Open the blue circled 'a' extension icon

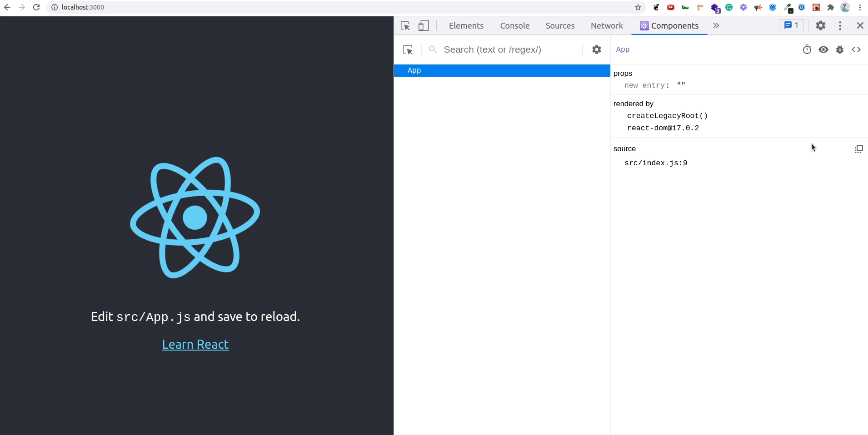[802, 7]
